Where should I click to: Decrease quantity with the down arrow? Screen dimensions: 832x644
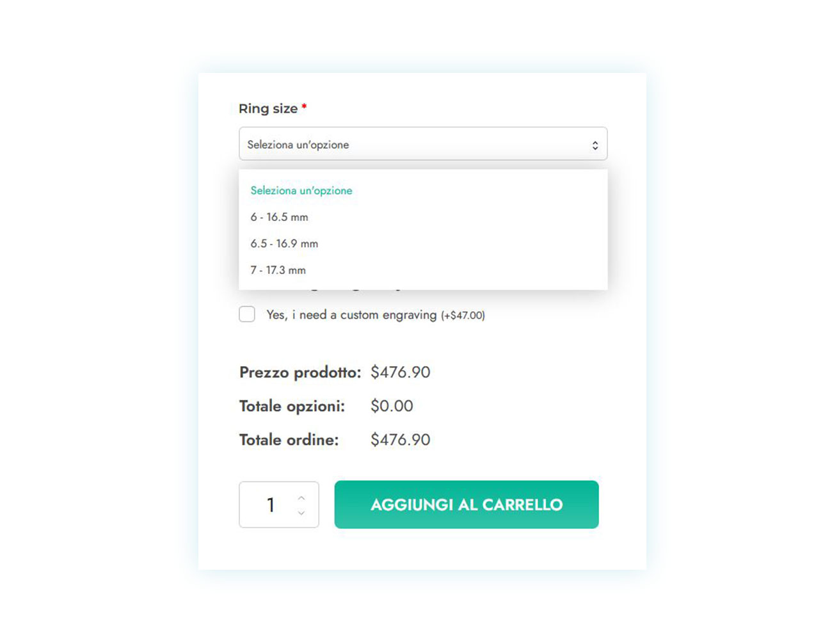[x=301, y=513]
